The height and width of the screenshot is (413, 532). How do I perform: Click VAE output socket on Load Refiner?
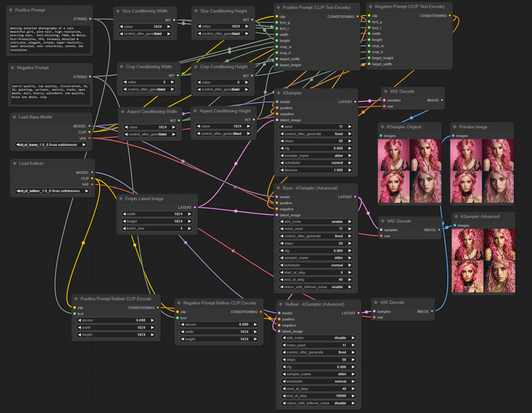92,184
